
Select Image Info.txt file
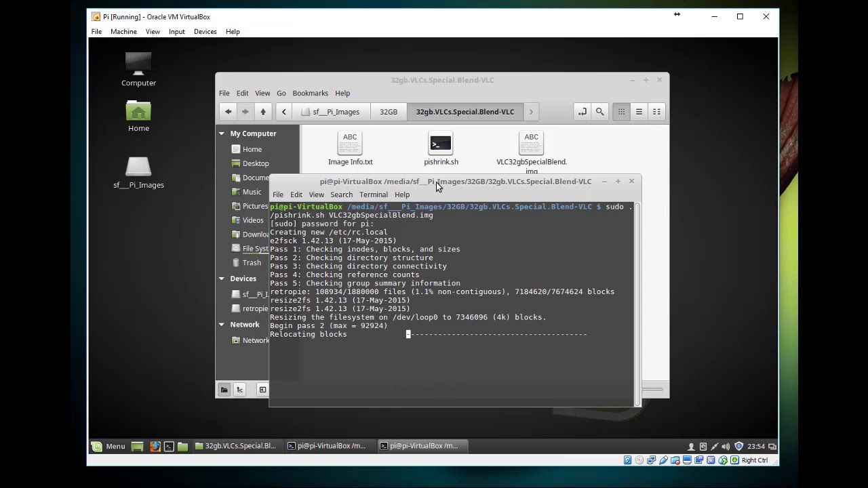click(x=350, y=148)
